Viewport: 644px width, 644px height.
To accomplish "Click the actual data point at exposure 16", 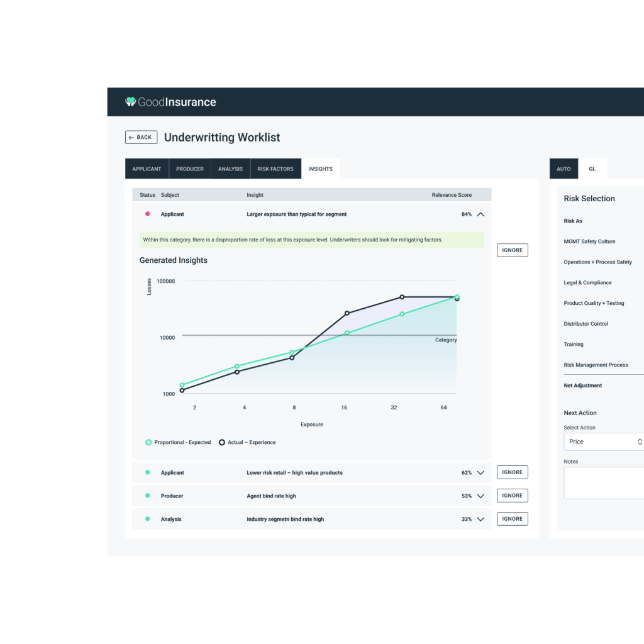I will tap(347, 313).
